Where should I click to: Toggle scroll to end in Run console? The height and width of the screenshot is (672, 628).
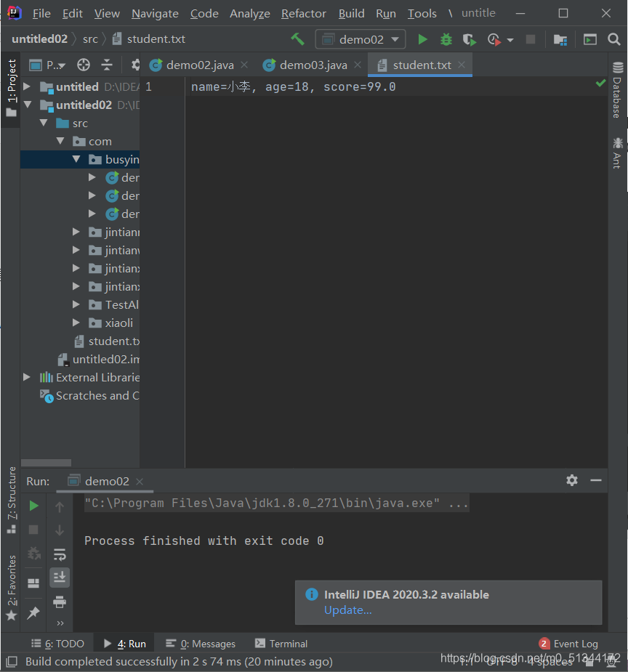pos(60,578)
